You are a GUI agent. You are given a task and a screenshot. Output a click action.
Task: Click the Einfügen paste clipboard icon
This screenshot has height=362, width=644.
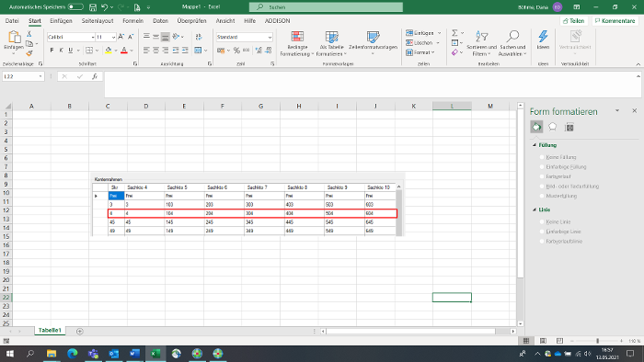click(x=14, y=37)
